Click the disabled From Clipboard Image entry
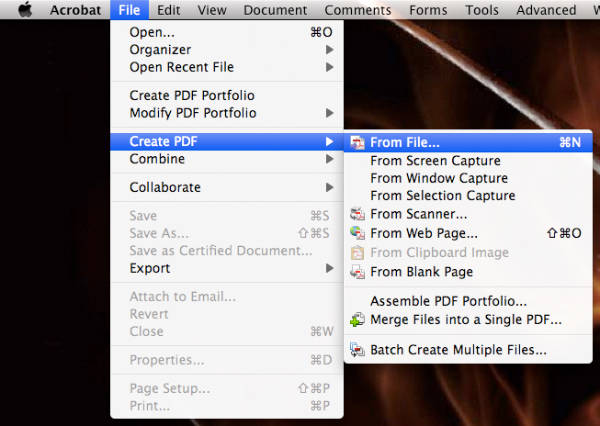 [x=468, y=253]
